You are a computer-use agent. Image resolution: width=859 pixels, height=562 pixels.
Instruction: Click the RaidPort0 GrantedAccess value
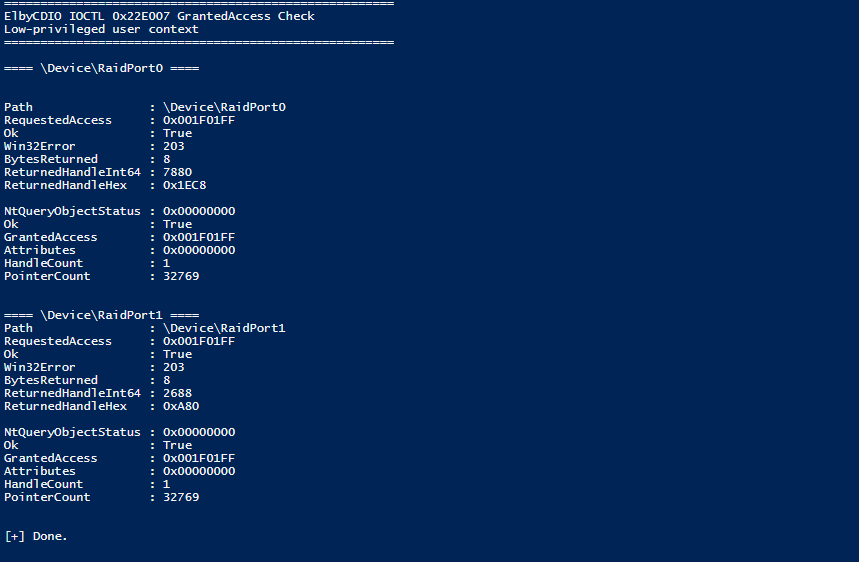coord(199,237)
